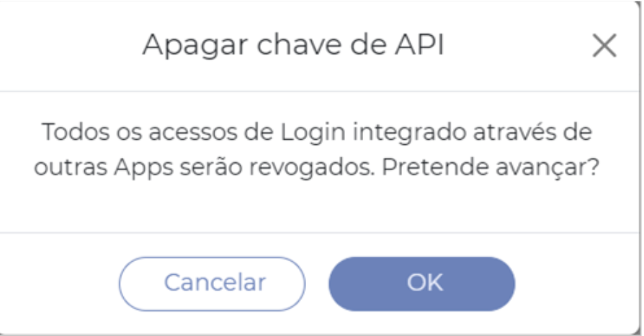Click the word chave in the title
Image resolution: width=644 pixels, height=336 pixels.
click(x=299, y=45)
